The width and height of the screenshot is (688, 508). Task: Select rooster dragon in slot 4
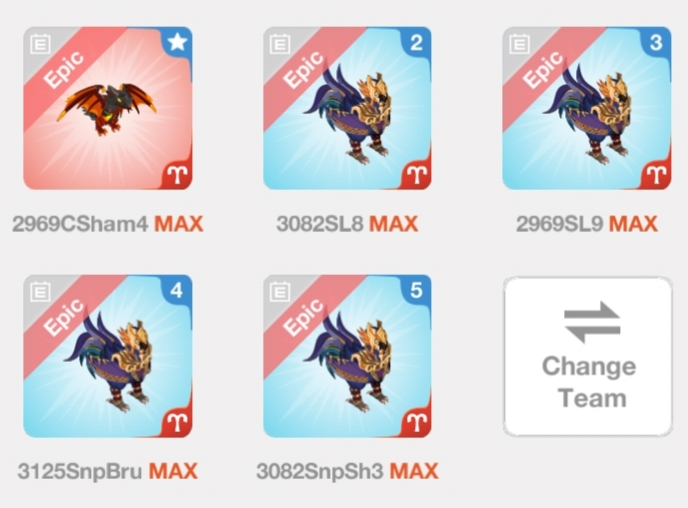pos(108,356)
